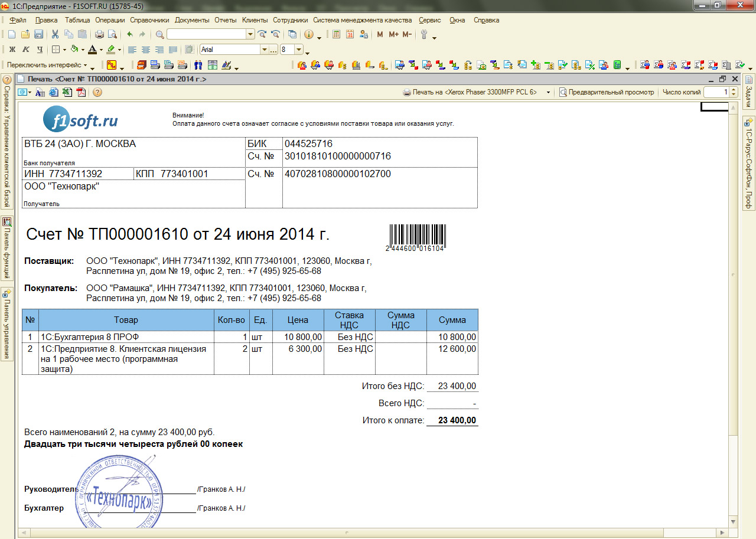Click the Find magnifier icon
The height and width of the screenshot is (539, 756).
pyautogui.click(x=160, y=35)
